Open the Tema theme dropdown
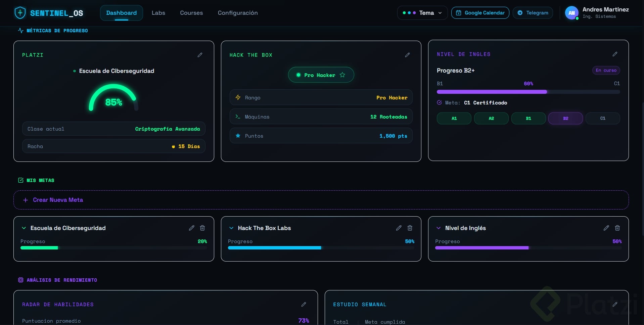 click(x=422, y=13)
